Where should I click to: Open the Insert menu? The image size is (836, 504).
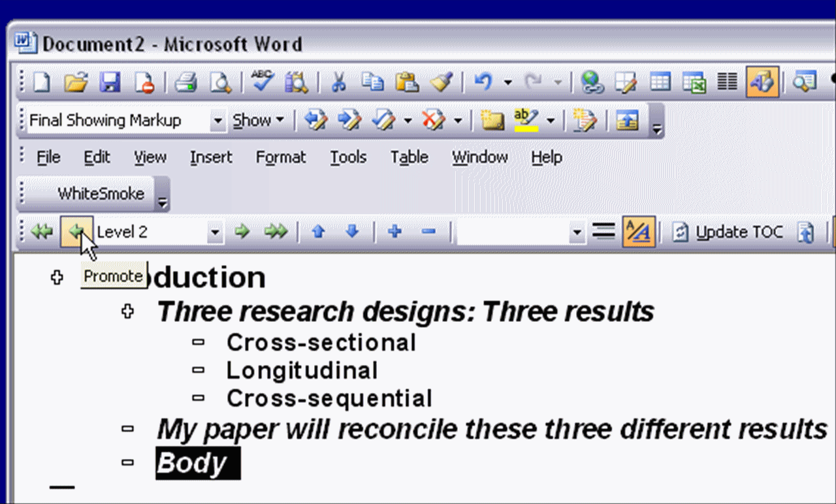pos(211,157)
